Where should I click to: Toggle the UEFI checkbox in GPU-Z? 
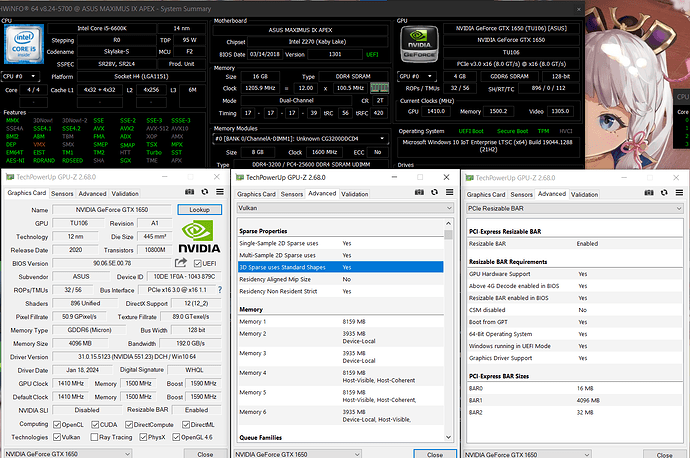point(198,264)
